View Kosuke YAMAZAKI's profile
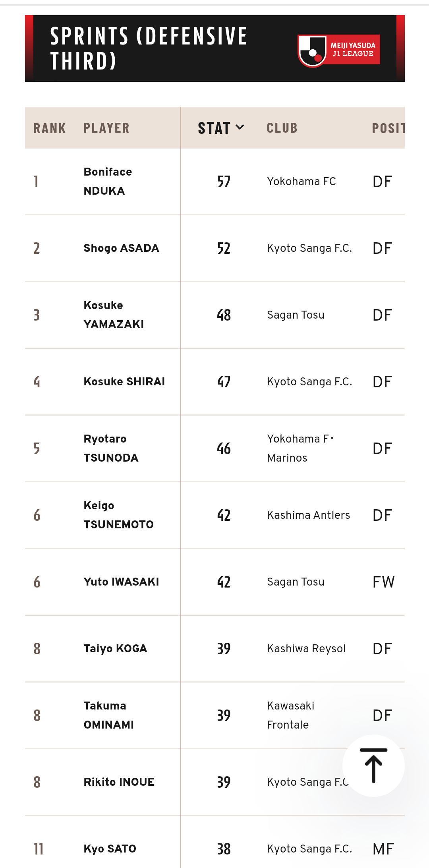Image resolution: width=429 pixels, height=868 pixels. pos(114,315)
